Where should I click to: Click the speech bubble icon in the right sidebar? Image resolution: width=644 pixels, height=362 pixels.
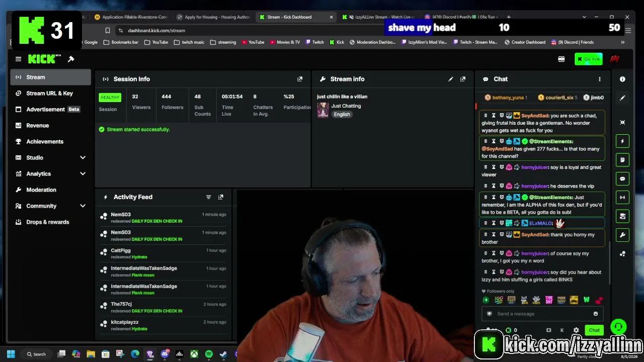click(x=622, y=178)
